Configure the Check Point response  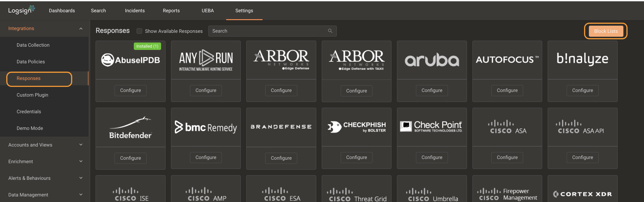(x=432, y=157)
